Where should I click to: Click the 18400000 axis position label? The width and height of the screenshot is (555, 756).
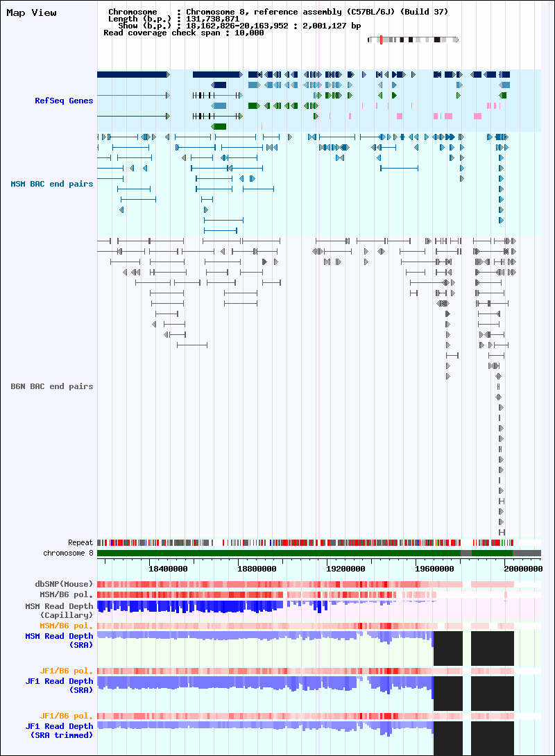point(168,569)
